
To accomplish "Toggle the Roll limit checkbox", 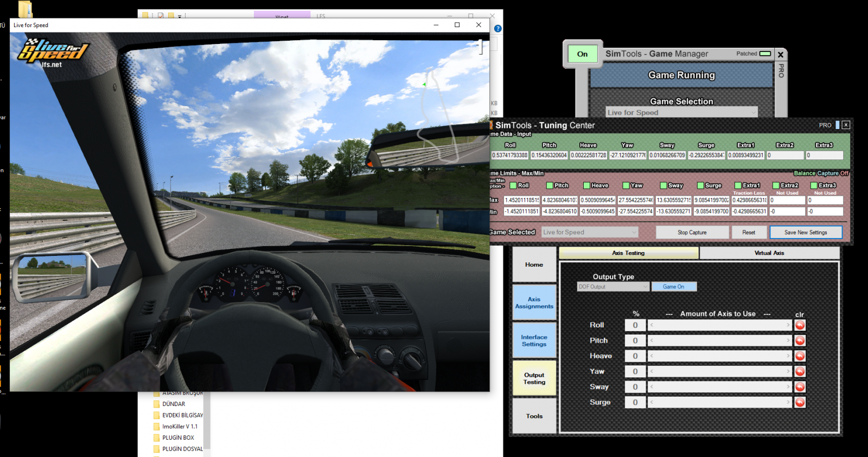I will click(513, 185).
